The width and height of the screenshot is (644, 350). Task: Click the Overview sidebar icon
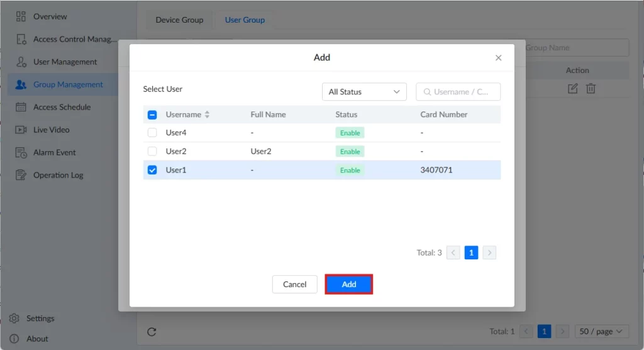[21, 16]
